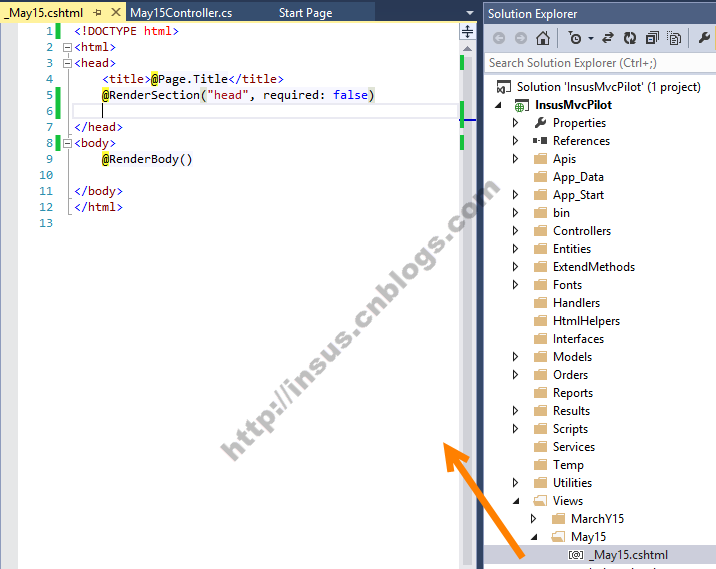
Task: Select the MarchY15 folder label
Action: click(597, 519)
